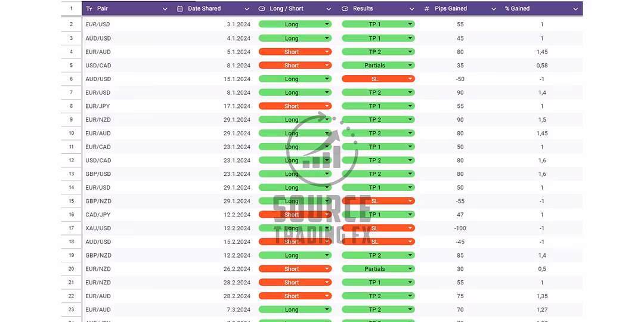Expand the Date Shared column header chevron
The width and height of the screenshot is (644, 322).
[247, 9]
